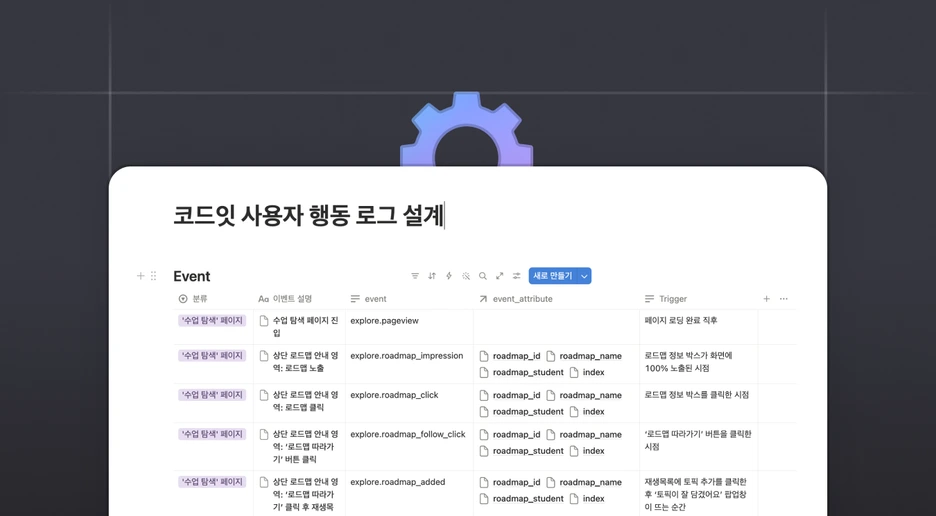The image size is (936, 516).
Task: Click the plus icon left of Event
Action: tap(140, 276)
